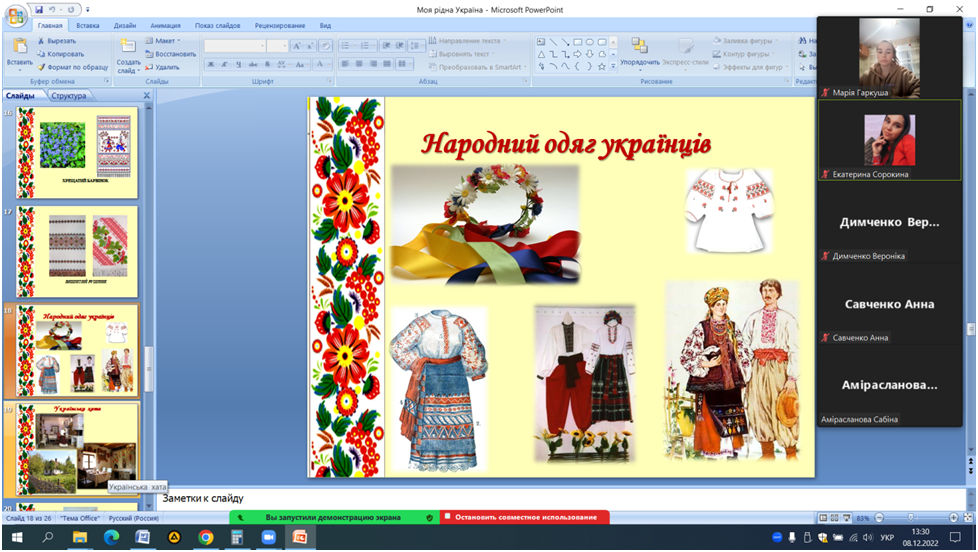Click the Удалить slide button
The width and height of the screenshot is (978, 552).
[162, 67]
